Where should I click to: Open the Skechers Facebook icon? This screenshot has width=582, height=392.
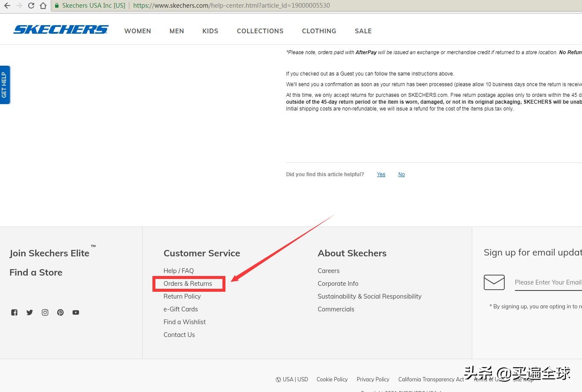15,312
